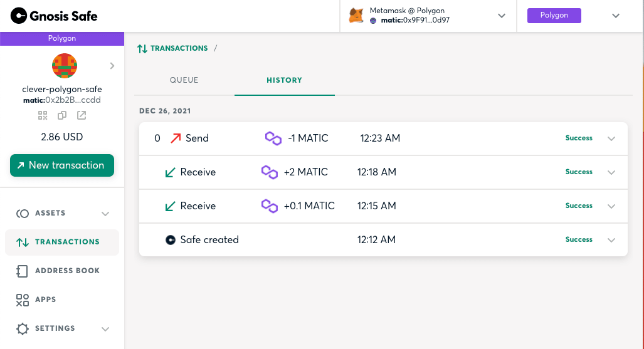
Task: Click the -1 MATIC amount
Action: point(308,138)
